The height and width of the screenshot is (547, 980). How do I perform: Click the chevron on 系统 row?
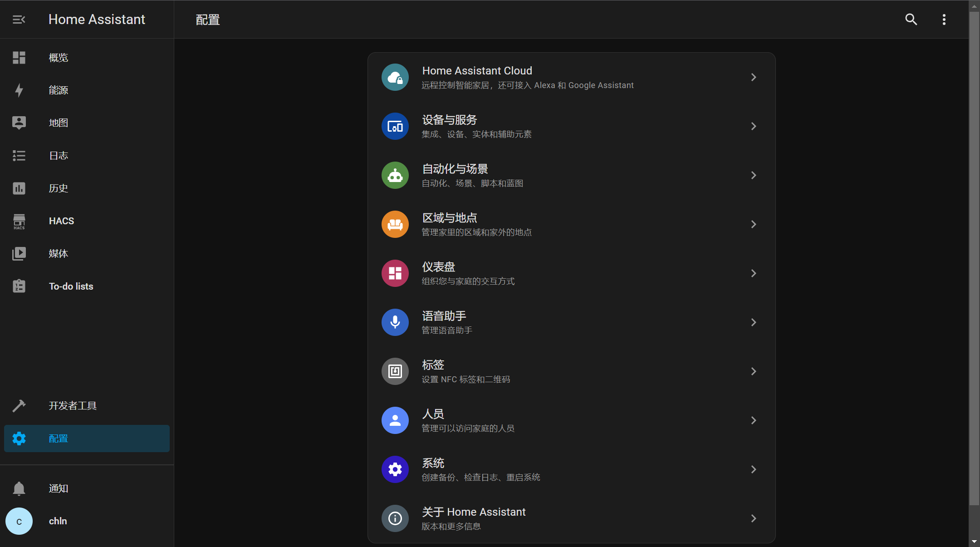[x=754, y=469]
